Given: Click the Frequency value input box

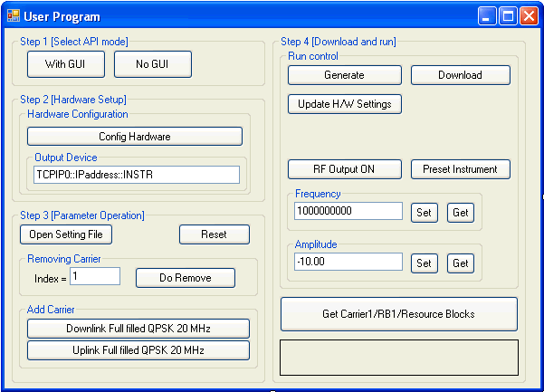Looking at the screenshot, I should [x=348, y=211].
